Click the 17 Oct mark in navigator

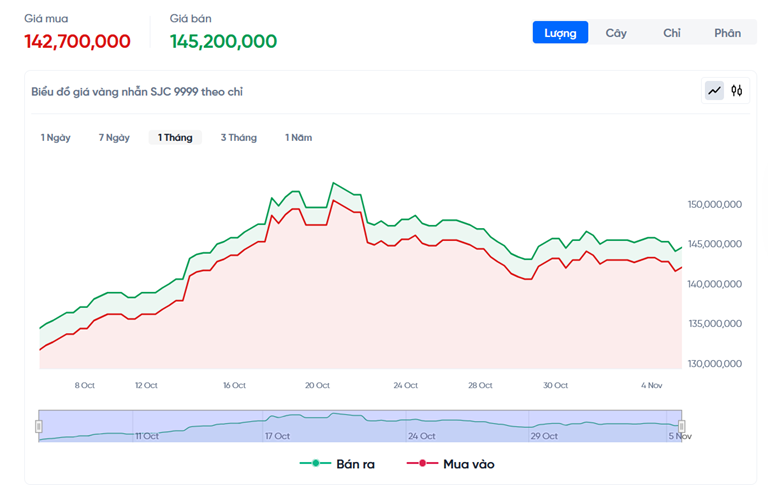277,436
